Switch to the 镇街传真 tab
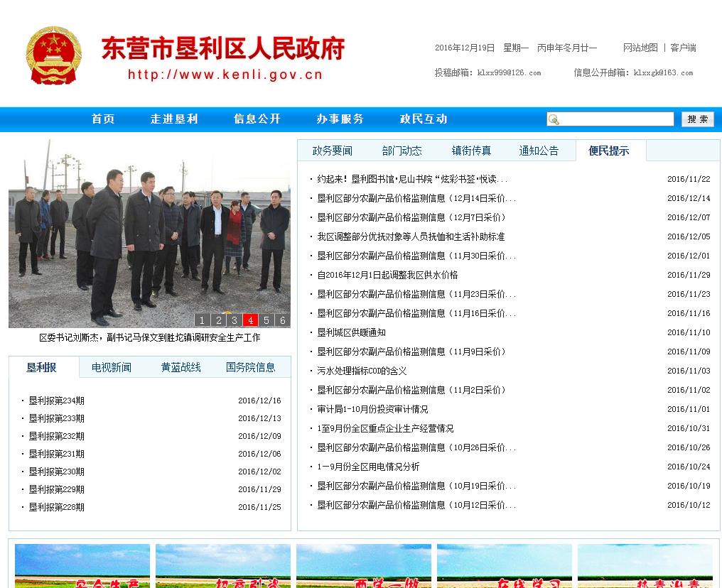Image resolution: width=722 pixels, height=588 pixels. click(471, 151)
